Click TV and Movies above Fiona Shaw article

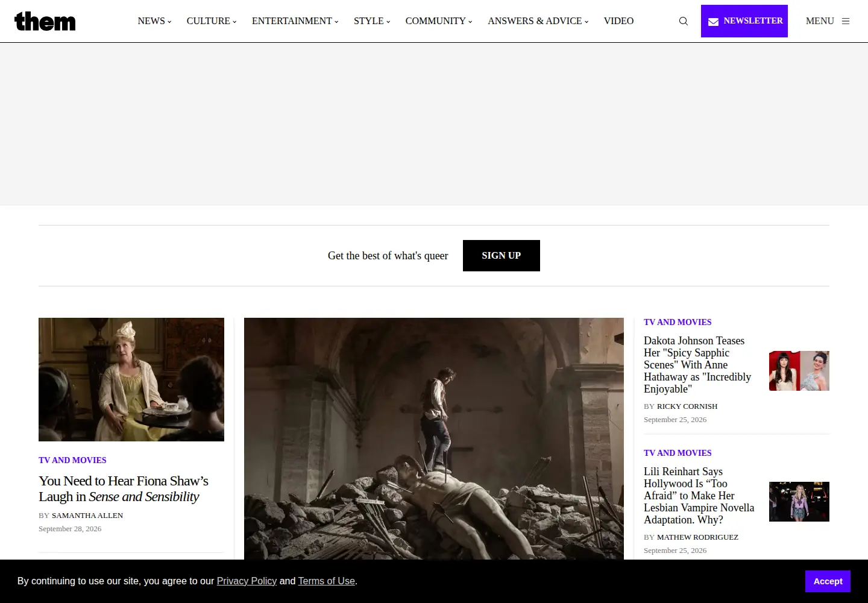point(72,460)
